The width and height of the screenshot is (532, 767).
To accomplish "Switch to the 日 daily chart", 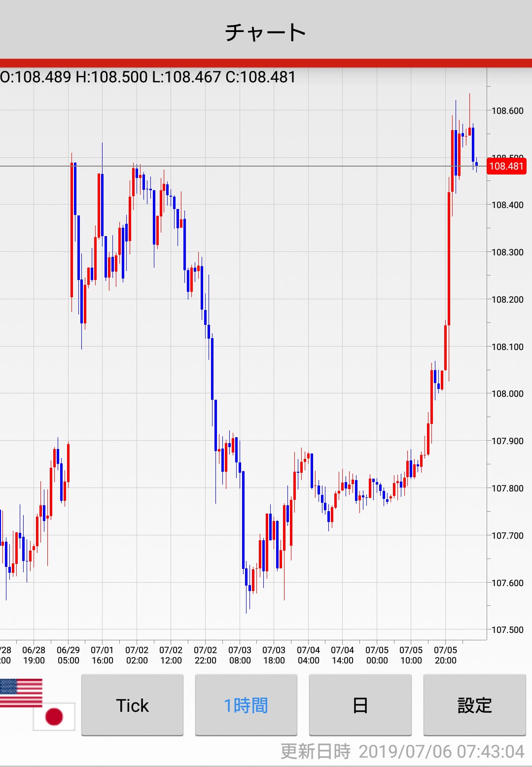I will click(360, 705).
